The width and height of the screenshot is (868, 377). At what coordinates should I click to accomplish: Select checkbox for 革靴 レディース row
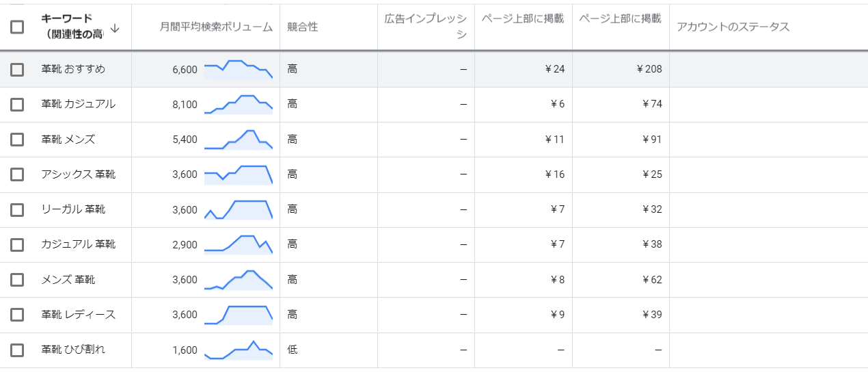17,315
